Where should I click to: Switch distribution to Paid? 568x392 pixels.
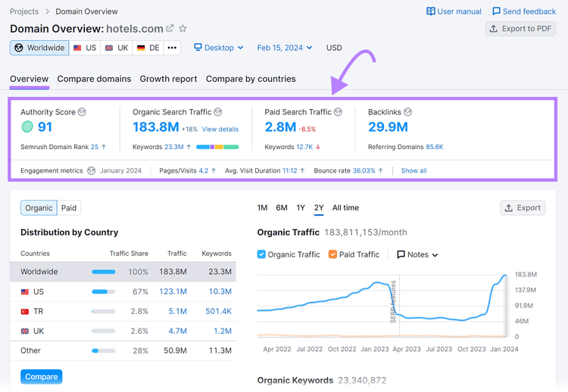pos(69,208)
